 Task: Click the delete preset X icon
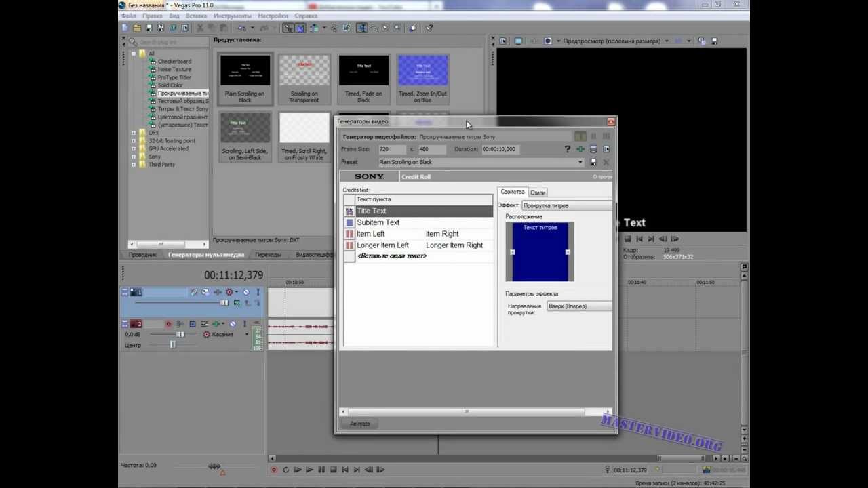[606, 163]
